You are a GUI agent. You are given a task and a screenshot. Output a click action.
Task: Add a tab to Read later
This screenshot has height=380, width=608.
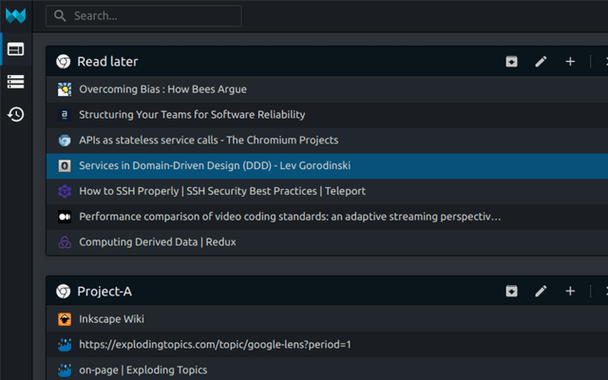click(570, 61)
